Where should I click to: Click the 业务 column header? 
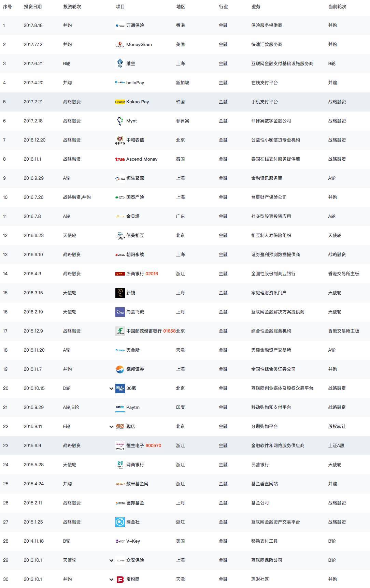click(x=256, y=6)
